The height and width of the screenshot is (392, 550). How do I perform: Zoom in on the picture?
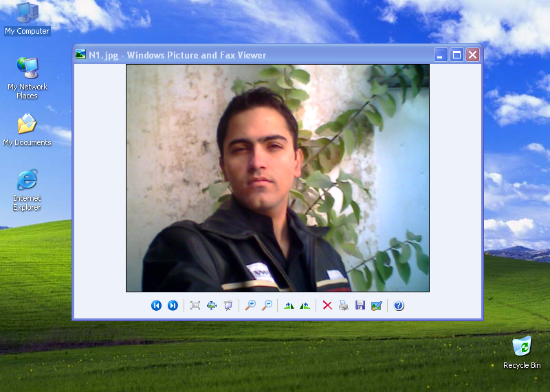pos(250,305)
